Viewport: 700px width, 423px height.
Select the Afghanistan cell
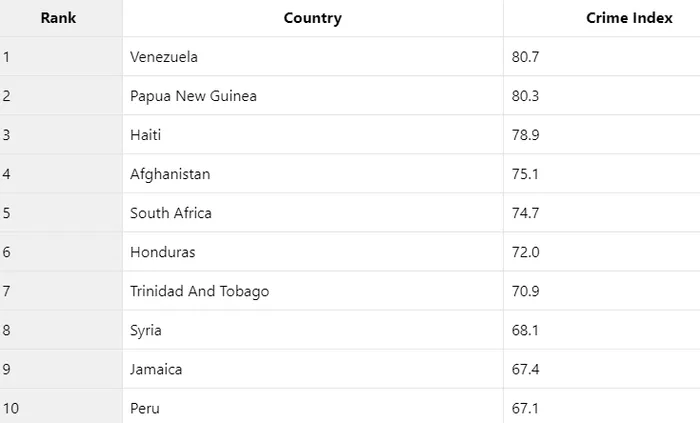pos(170,174)
